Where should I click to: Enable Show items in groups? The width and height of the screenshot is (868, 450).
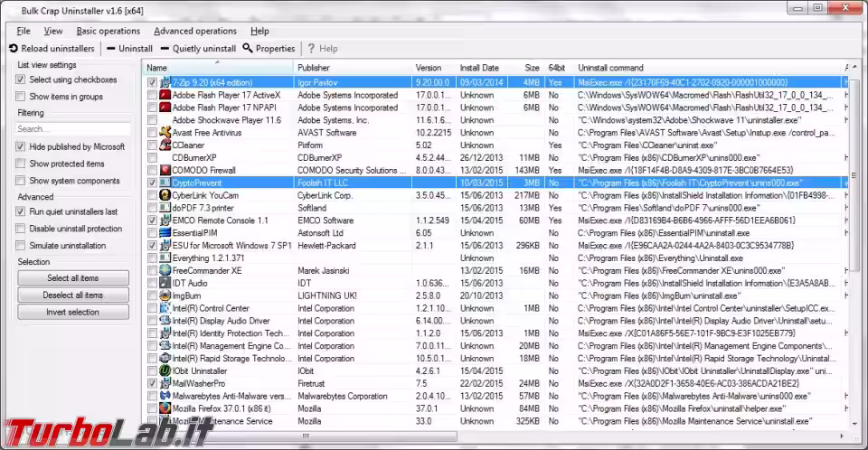(21, 97)
